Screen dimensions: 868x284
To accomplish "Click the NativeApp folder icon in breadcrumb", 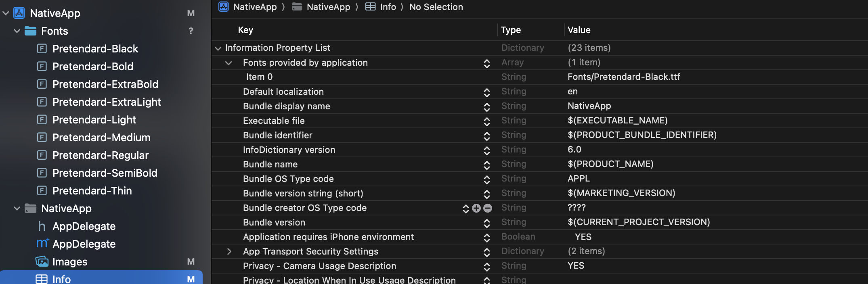I will pyautogui.click(x=297, y=7).
